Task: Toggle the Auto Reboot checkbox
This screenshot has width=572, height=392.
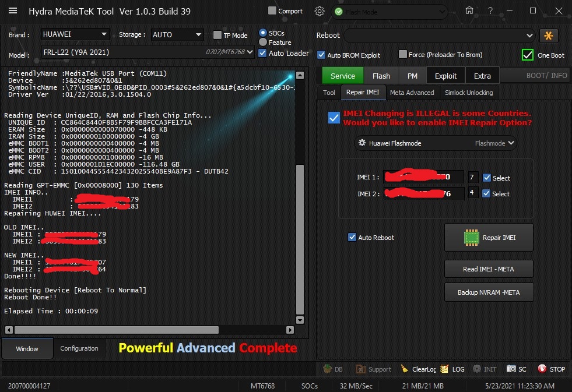Action: point(352,237)
